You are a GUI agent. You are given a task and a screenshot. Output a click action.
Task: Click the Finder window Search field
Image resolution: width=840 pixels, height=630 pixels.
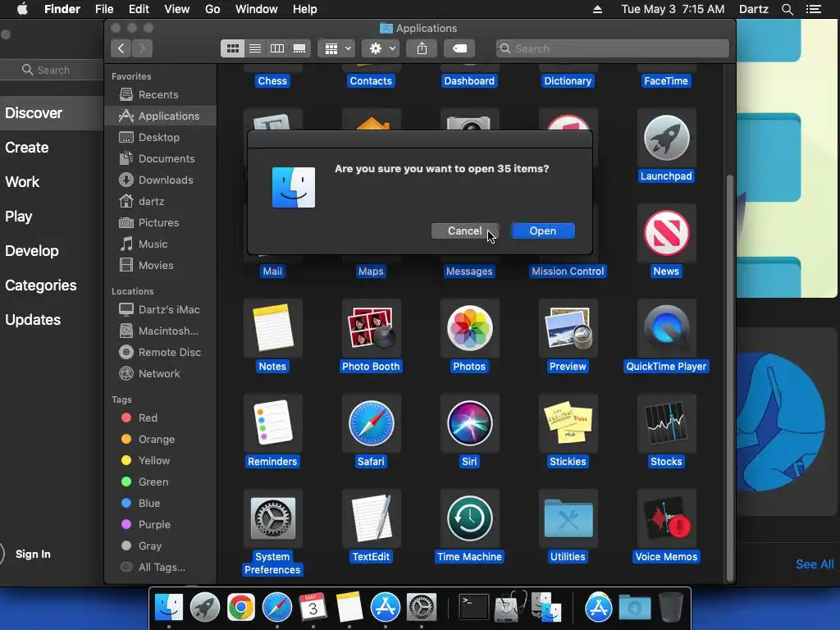pyautogui.click(x=612, y=48)
